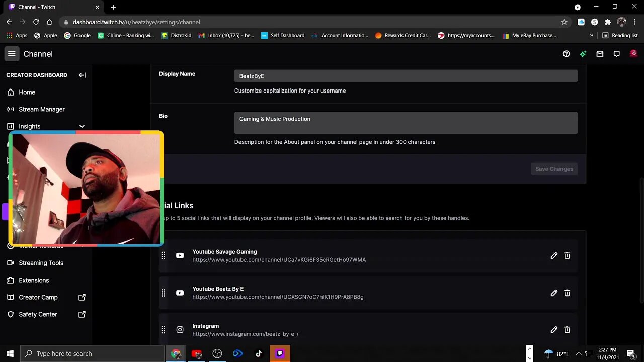Open the Windows Start menu
Viewport: 644px width, 362px height.
(x=10, y=353)
